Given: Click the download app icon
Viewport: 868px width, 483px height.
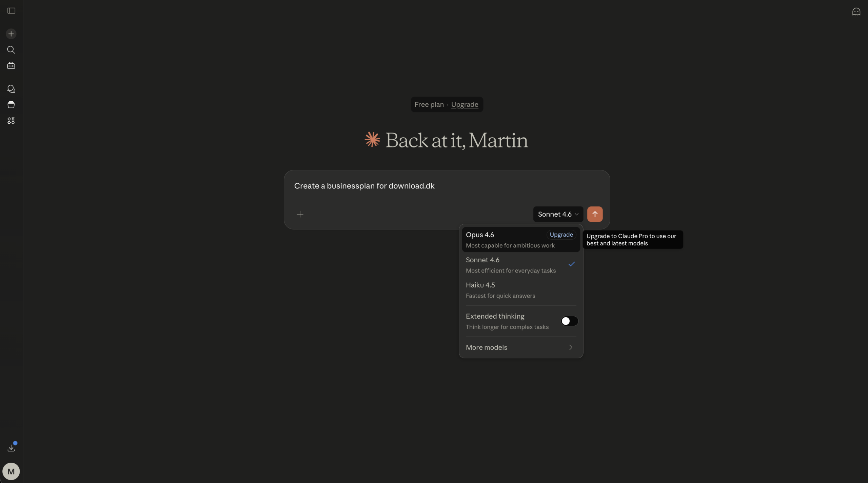Looking at the screenshot, I should (11, 448).
